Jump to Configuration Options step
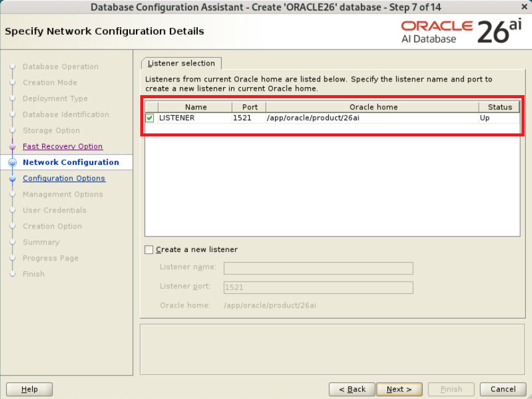532x399 pixels. 64,178
